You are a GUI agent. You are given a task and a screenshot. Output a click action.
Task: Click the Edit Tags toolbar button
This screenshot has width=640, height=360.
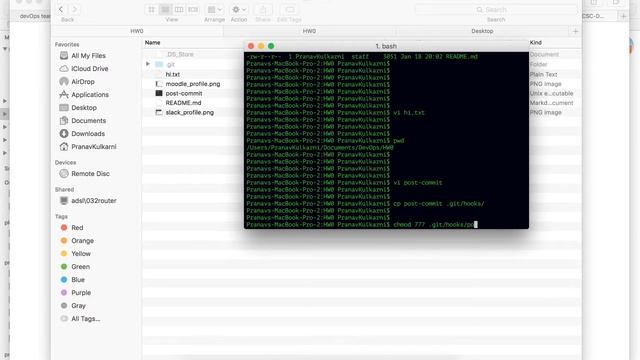pyautogui.click(x=289, y=9)
